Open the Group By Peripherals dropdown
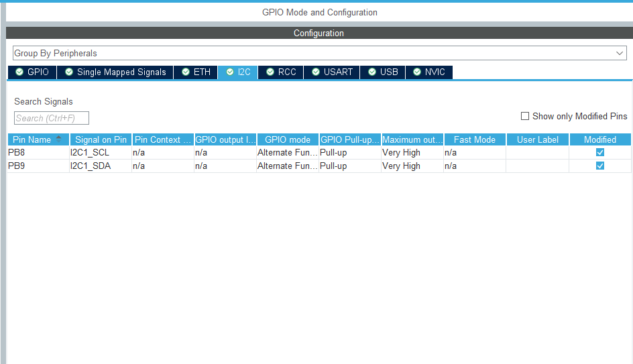The height and width of the screenshot is (364, 633). [319, 53]
